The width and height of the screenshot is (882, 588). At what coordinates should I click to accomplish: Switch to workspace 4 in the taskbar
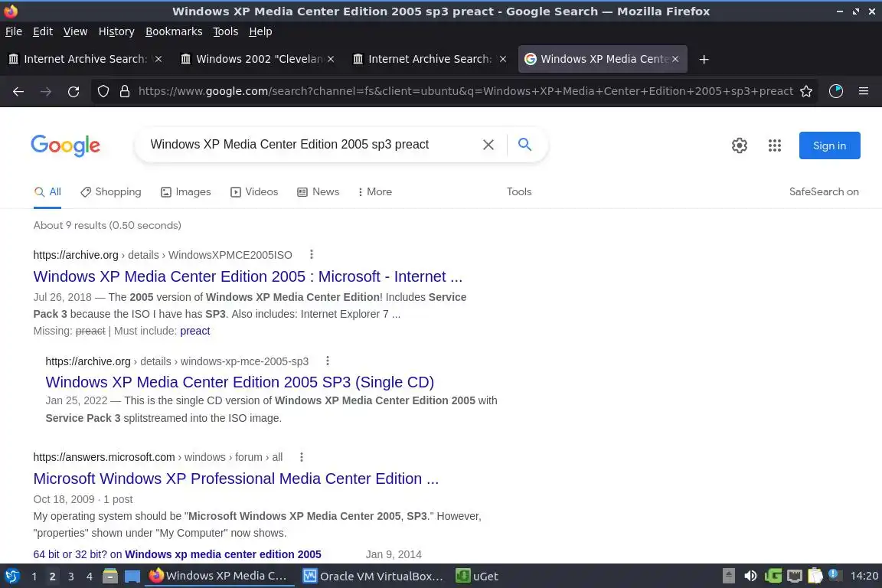(90, 577)
